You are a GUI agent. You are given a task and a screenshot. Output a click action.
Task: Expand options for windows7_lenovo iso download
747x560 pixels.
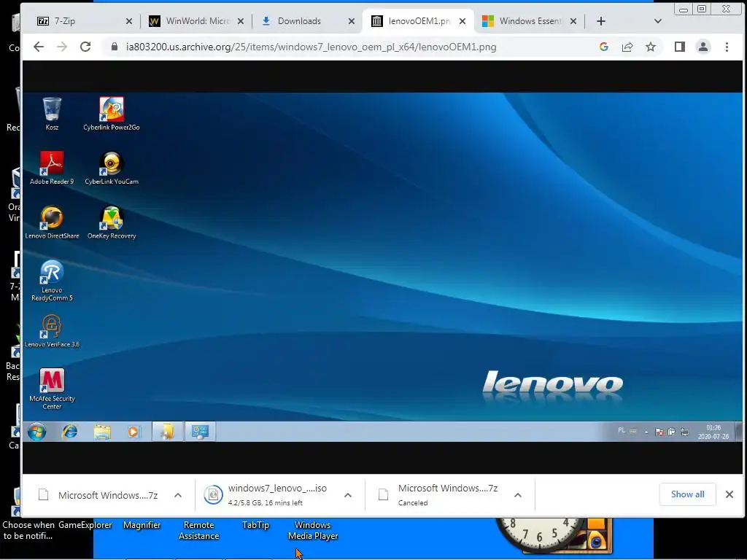coord(348,495)
